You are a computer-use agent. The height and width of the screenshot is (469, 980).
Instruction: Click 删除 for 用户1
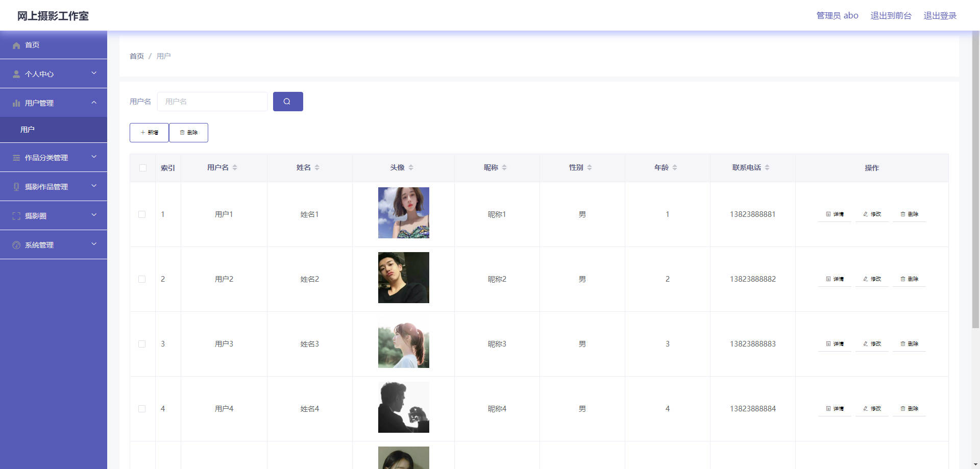(x=909, y=214)
